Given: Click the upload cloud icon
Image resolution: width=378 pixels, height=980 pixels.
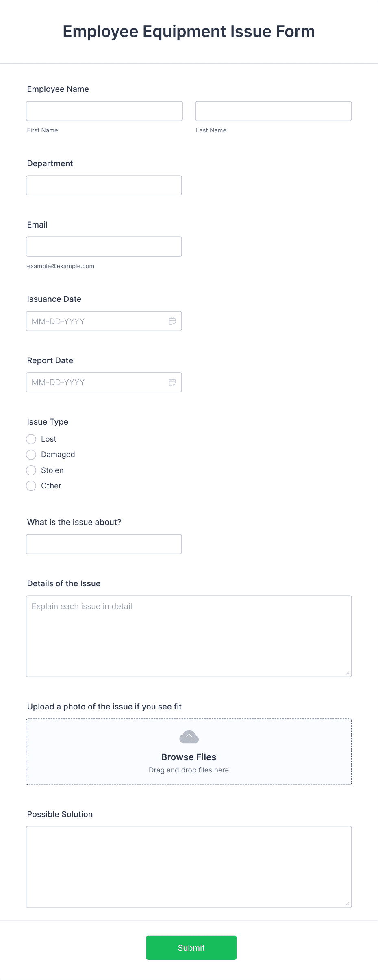Looking at the screenshot, I should click(189, 737).
